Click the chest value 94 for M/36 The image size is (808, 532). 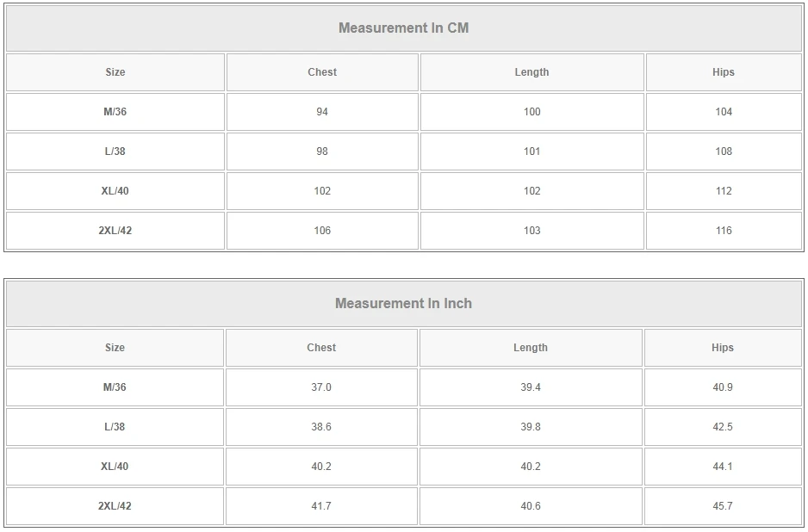pyautogui.click(x=322, y=112)
